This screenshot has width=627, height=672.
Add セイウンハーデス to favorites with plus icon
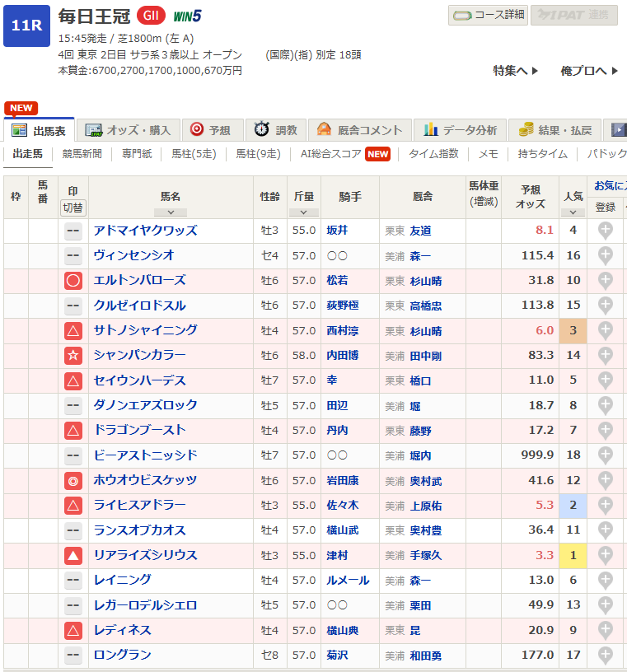coord(605,380)
